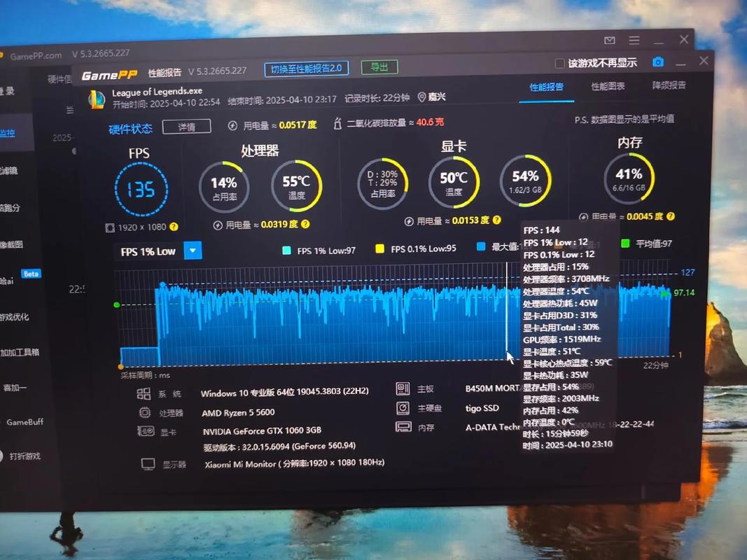The height and width of the screenshot is (560, 747).
Task: Select the League of Legends.exe game icon
Action: point(97,97)
